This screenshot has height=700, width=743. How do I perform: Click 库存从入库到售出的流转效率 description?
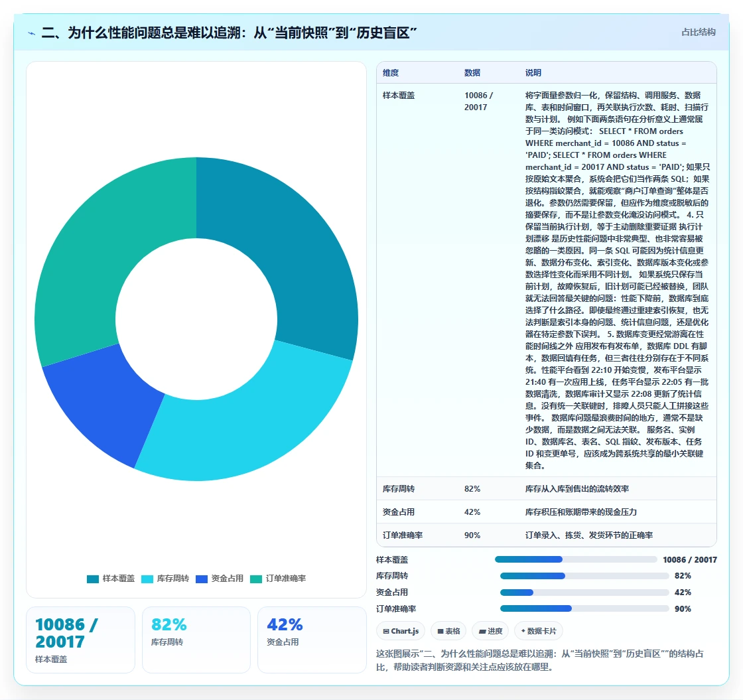tap(577, 488)
